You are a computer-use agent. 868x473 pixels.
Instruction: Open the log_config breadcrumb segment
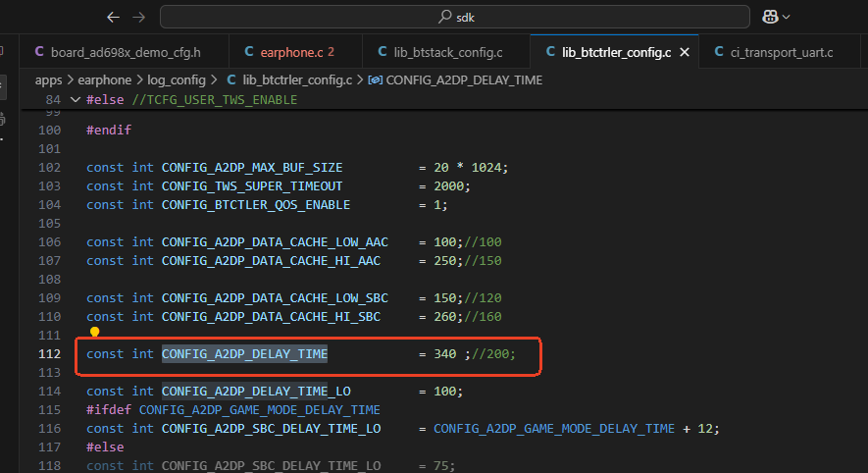[x=176, y=80]
